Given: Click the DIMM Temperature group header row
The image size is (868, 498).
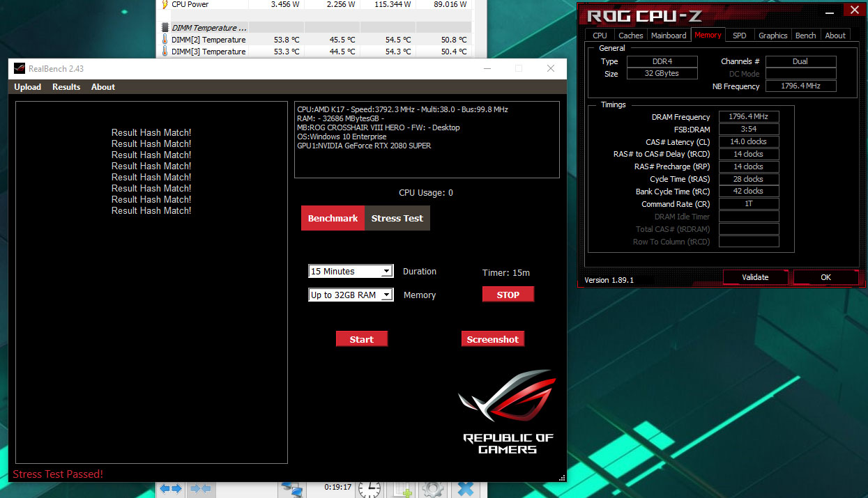Looking at the screenshot, I should click(314, 28).
